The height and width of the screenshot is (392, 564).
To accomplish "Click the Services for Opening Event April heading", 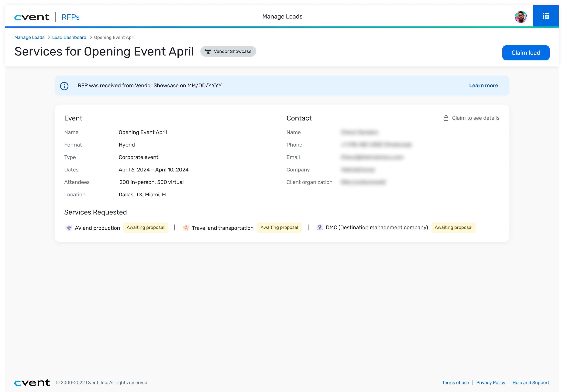I will (104, 52).
